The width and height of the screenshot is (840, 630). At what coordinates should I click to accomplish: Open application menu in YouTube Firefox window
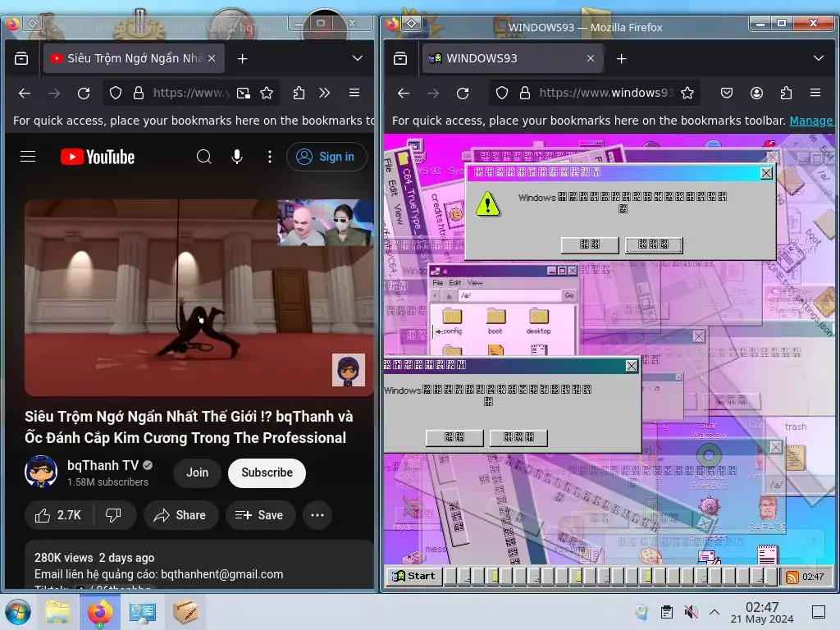[x=354, y=93]
